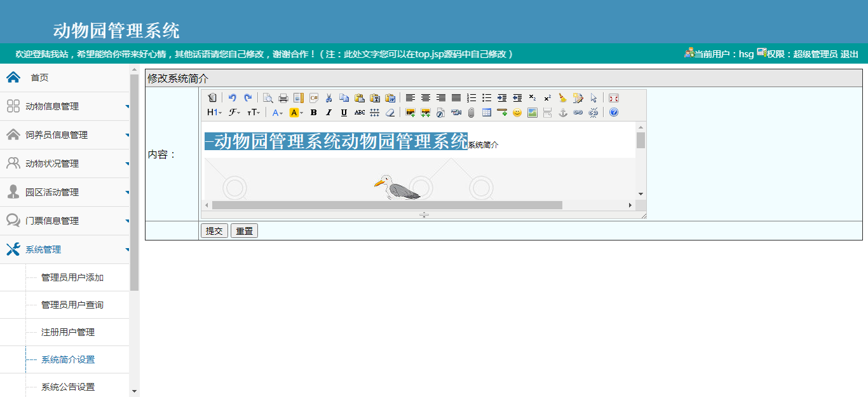This screenshot has height=397, width=868.
Task: Click the scissors cut icon
Action: pos(329,98)
